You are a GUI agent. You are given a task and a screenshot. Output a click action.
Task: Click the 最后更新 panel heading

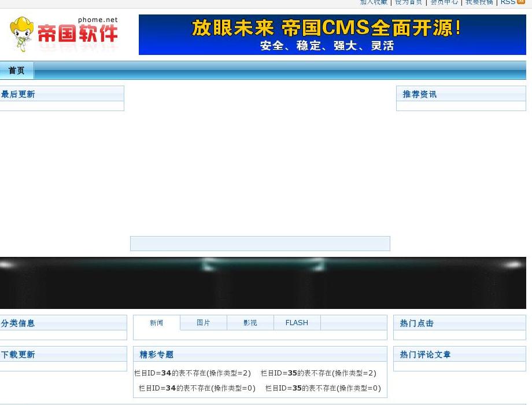click(18, 94)
